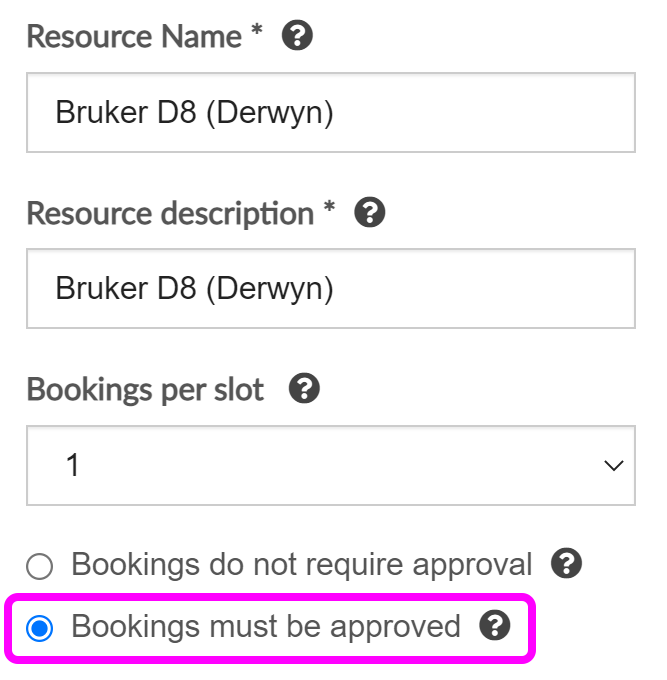
Task: Open help for 'Bookings do not require approval'
Action: pos(566,564)
